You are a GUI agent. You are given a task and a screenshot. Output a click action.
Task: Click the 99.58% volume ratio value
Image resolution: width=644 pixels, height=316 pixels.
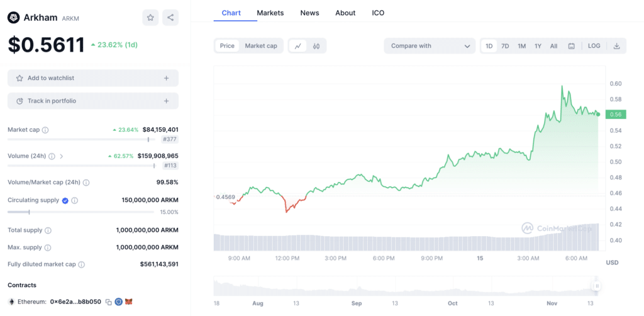[x=167, y=183]
